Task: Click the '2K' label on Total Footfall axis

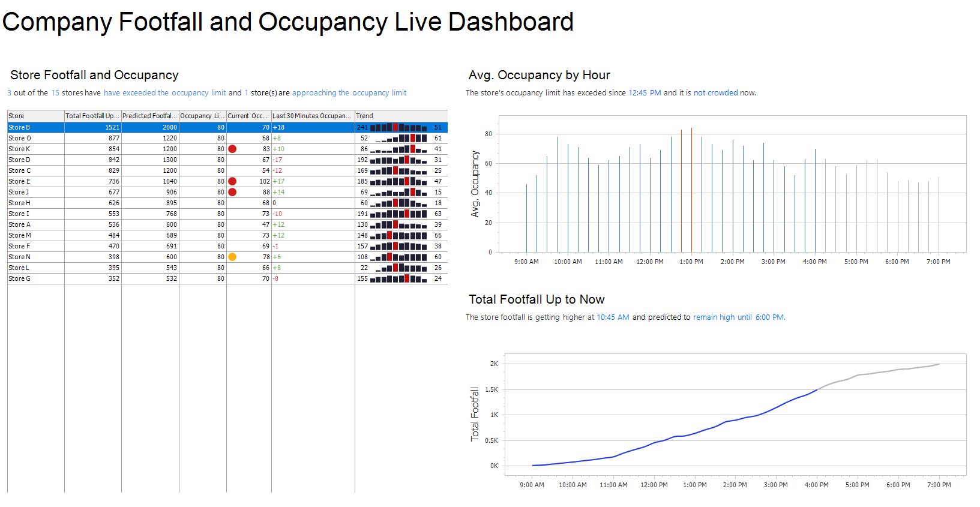Action: pos(494,364)
